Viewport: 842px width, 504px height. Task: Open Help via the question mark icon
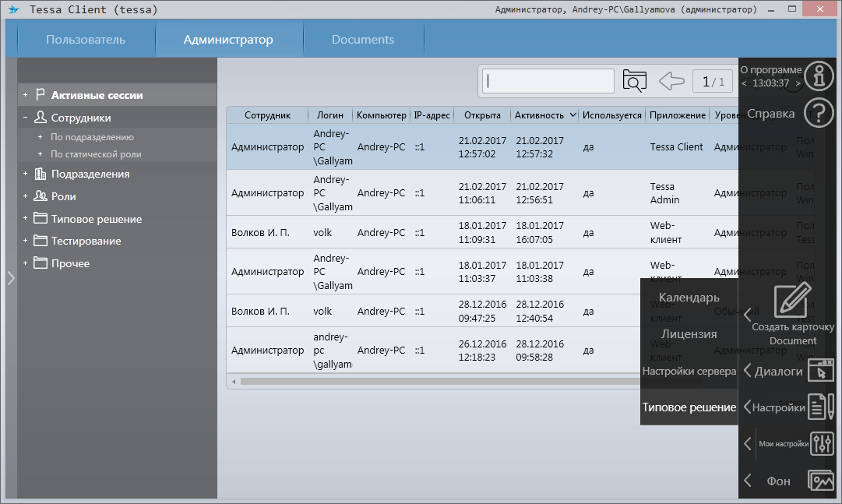point(819,113)
